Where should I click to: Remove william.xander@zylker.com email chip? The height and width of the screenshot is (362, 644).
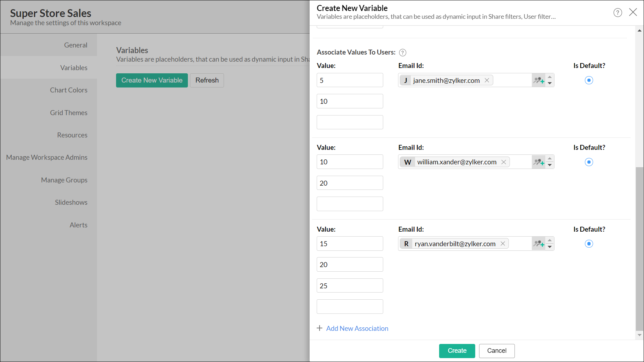click(504, 162)
